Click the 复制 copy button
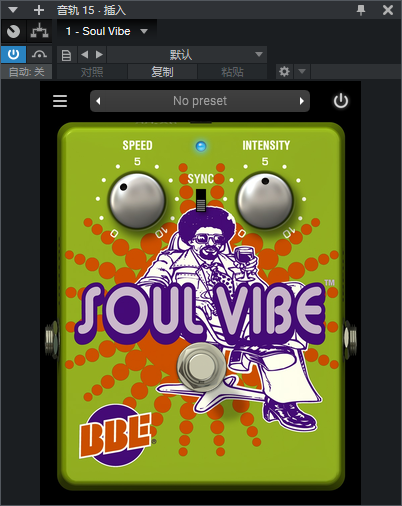This screenshot has height=506, width=402. pyautogui.click(x=162, y=72)
